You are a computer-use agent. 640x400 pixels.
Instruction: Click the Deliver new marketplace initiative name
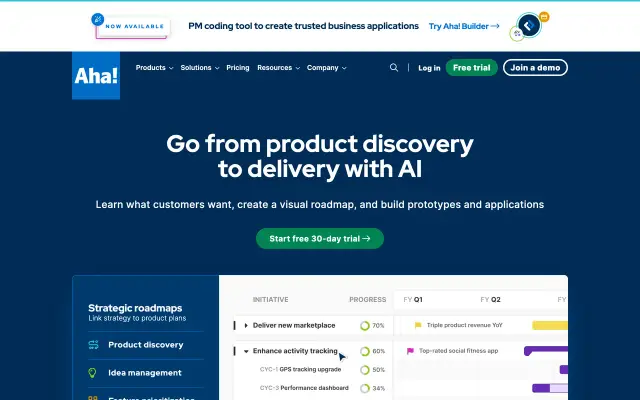coord(294,325)
